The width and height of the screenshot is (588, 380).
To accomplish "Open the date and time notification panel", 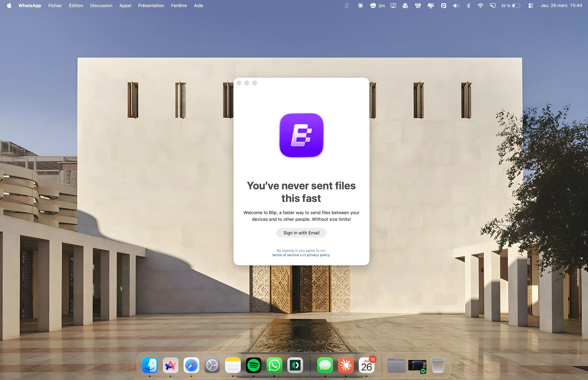I will coord(561,5).
